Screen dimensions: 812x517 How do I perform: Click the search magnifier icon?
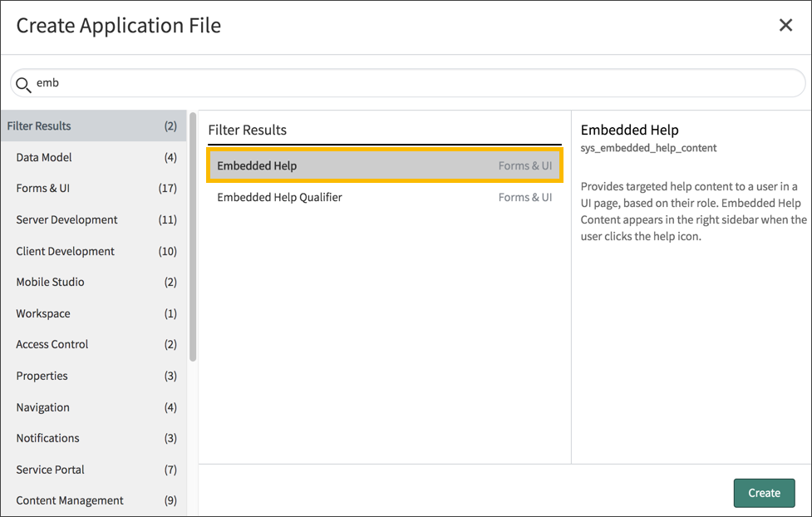(x=23, y=82)
